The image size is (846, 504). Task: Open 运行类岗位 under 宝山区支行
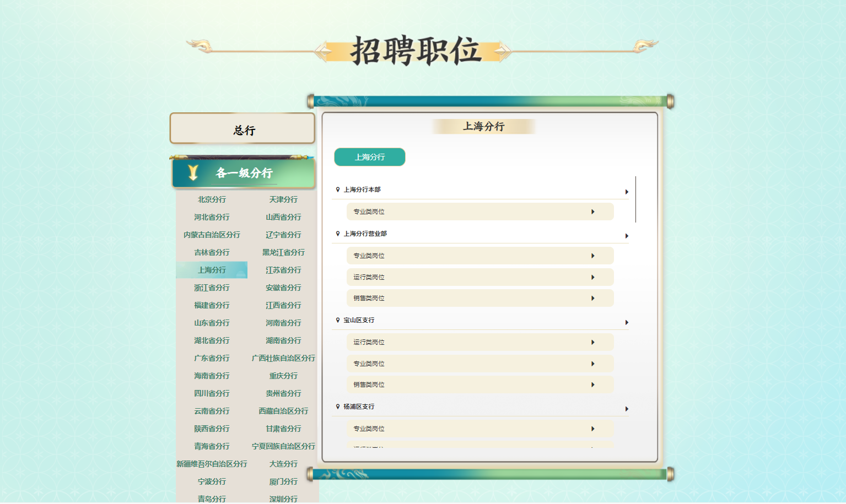click(x=480, y=342)
